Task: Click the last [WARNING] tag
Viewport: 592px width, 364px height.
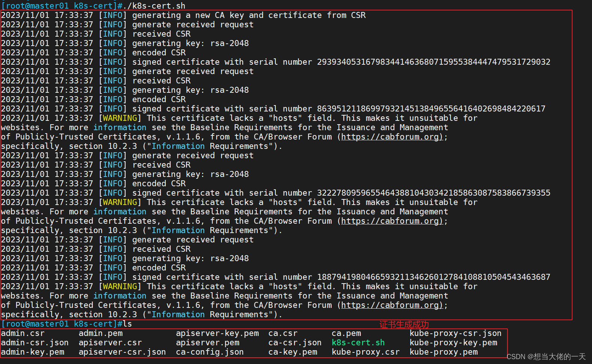Action: (x=120, y=287)
